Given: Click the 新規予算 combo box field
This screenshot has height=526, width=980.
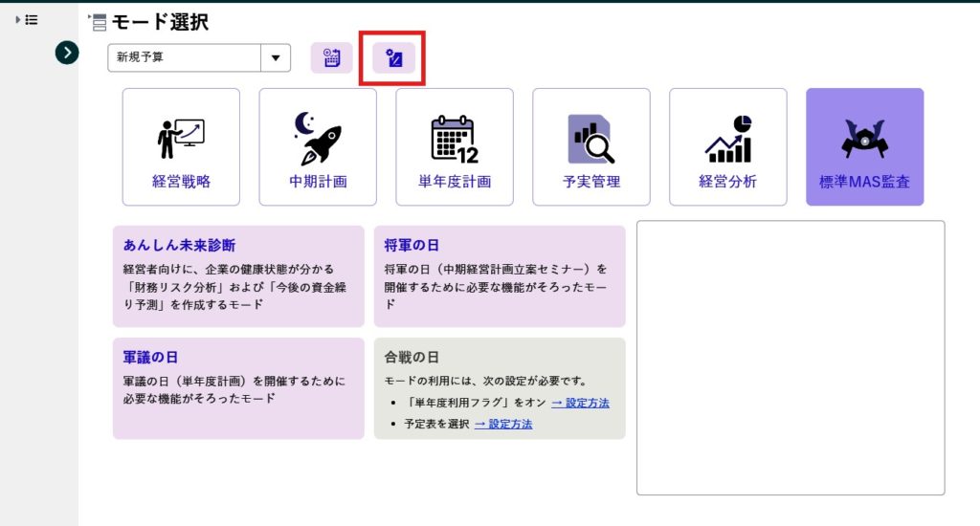Looking at the screenshot, I should coord(185,57).
